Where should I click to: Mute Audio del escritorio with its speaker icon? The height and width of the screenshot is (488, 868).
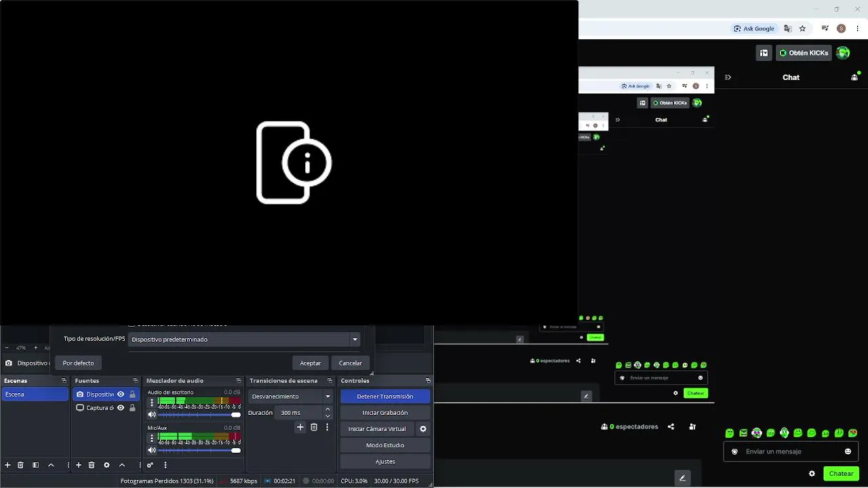pyautogui.click(x=152, y=414)
